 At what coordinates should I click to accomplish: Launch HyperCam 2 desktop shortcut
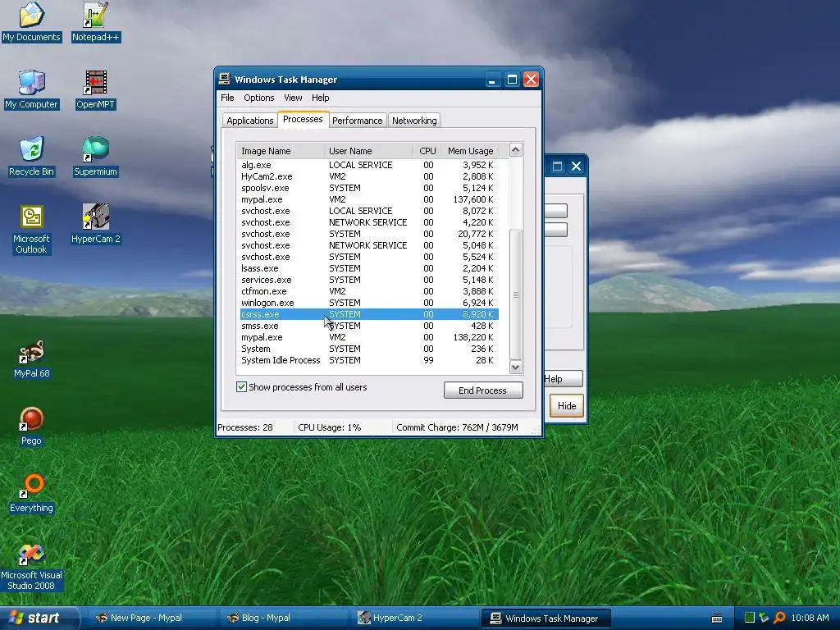coord(96,225)
